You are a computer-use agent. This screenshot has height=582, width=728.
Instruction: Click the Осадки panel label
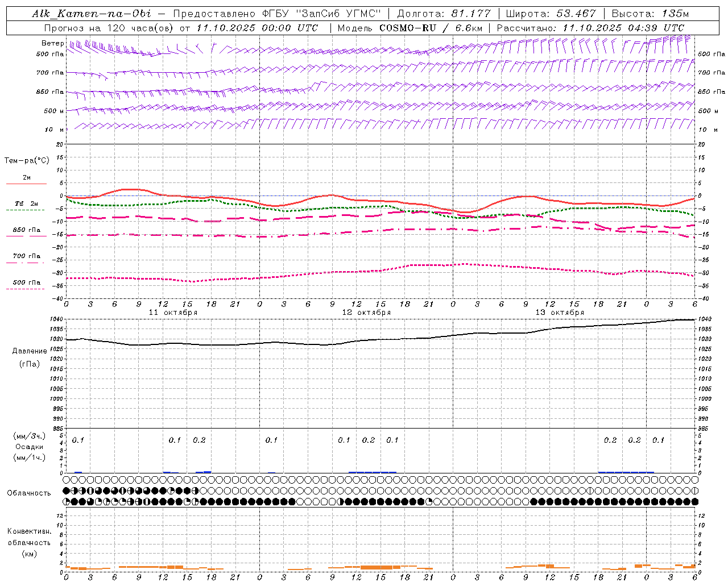click(30, 447)
